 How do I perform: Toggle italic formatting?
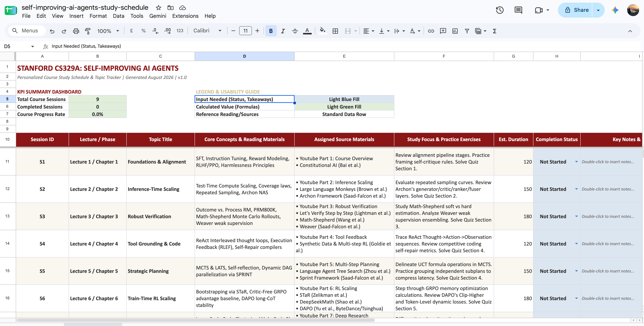(x=283, y=31)
